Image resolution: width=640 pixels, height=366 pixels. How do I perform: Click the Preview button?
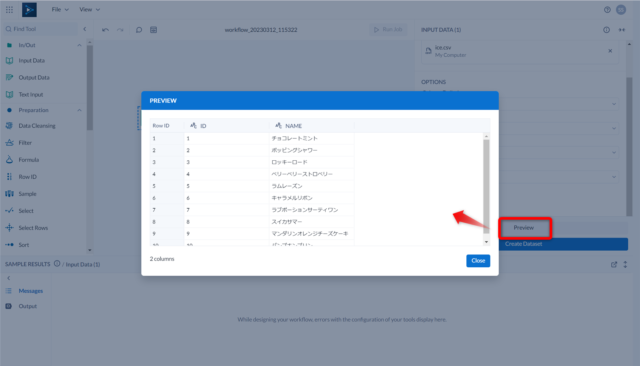524,228
